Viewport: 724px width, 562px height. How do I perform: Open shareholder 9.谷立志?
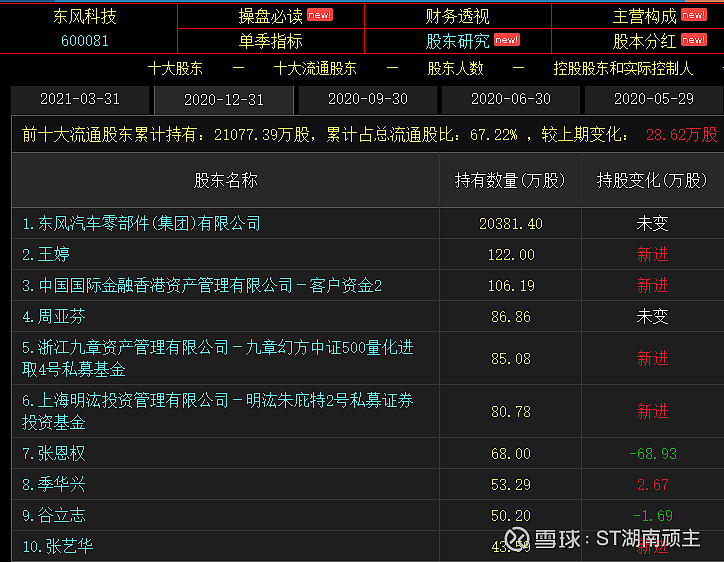(x=54, y=515)
